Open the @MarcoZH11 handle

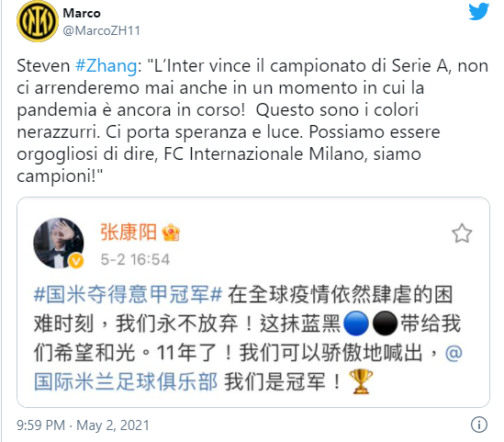tap(102, 31)
